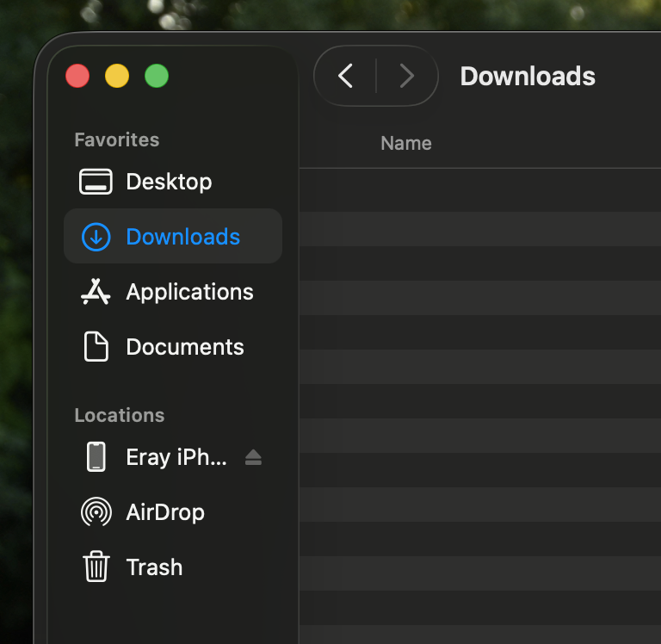Image resolution: width=661 pixels, height=644 pixels.
Task: Click the Downloads window title
Action: pos(528,77)
